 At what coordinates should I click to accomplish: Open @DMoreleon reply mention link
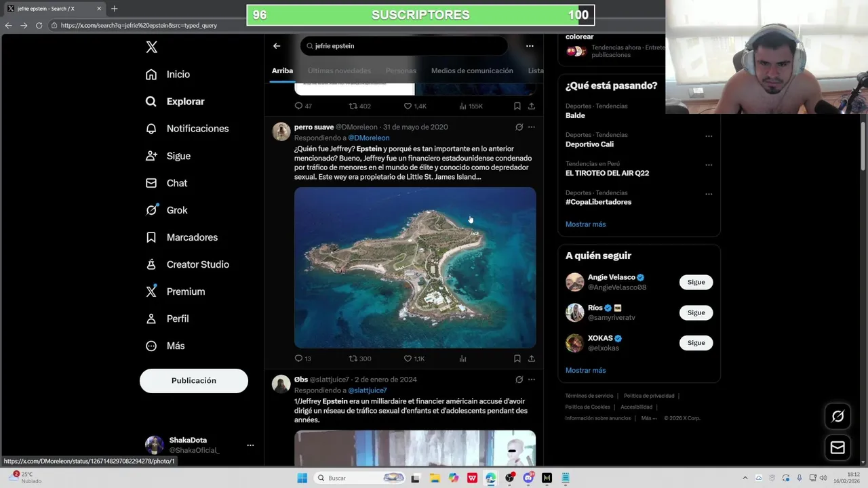(369, 138)
